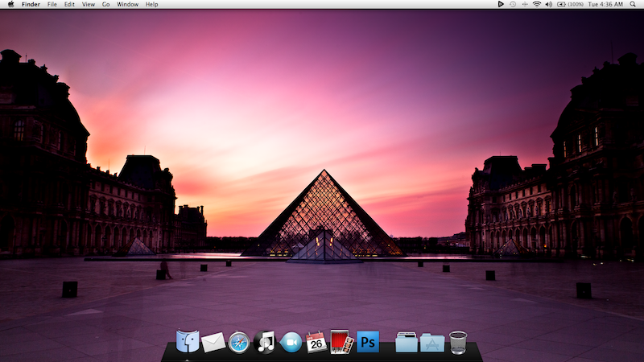Open the Applications folder stack in Dock
This screenshot has height=362, width=644.
(x=432, y=343)
